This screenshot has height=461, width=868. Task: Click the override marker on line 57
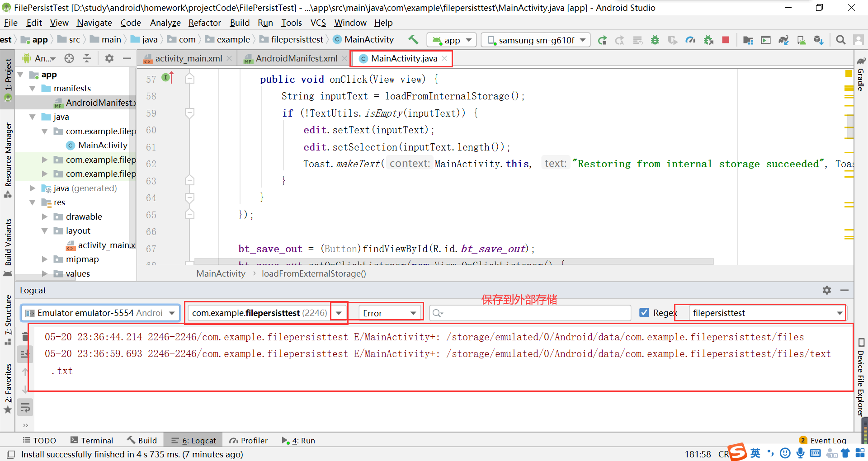[168, 78]
